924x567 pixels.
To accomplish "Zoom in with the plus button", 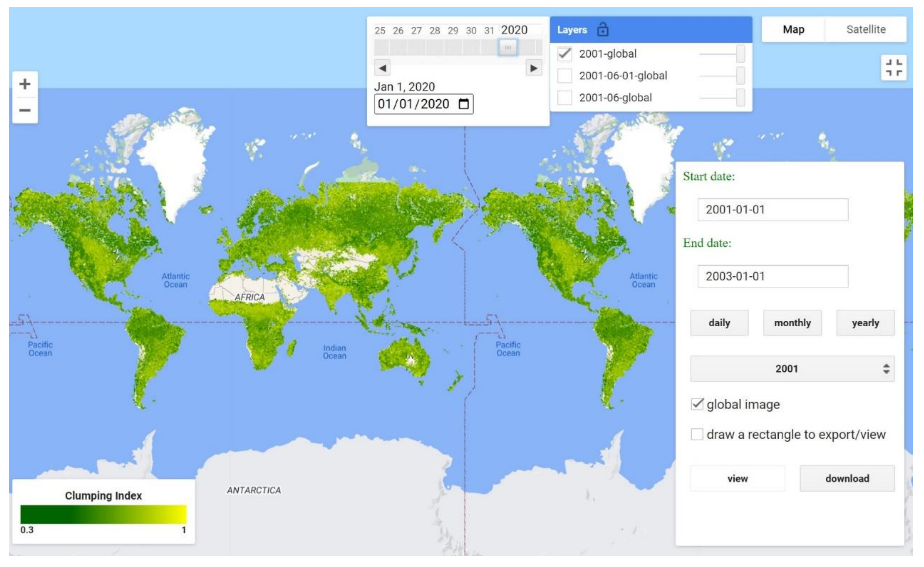I will pos(25,84).
